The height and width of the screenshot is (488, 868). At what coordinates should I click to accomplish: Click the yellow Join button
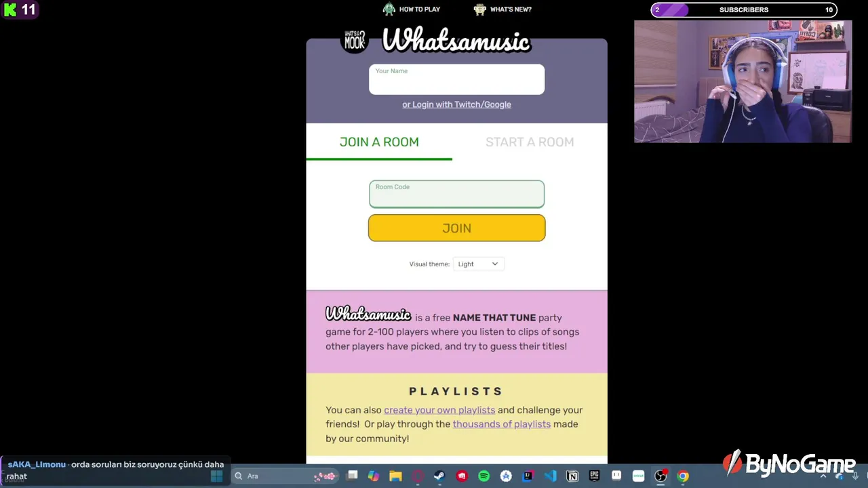tap(456, 228)
